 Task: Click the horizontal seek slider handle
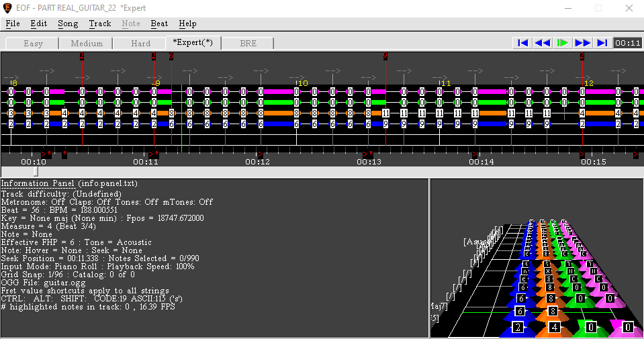(x=36, y=172)
